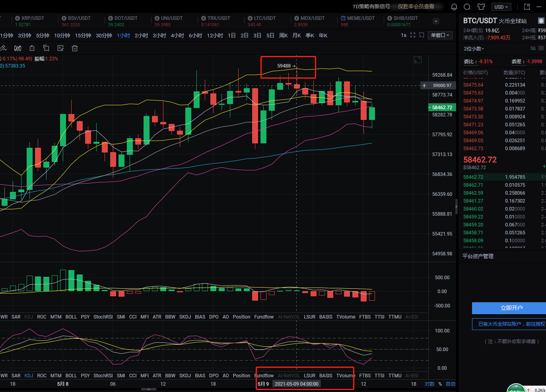This screenshot has width=546, height=392.
Task: Click the 立即开户 open account button
Action: coord(511,308)
